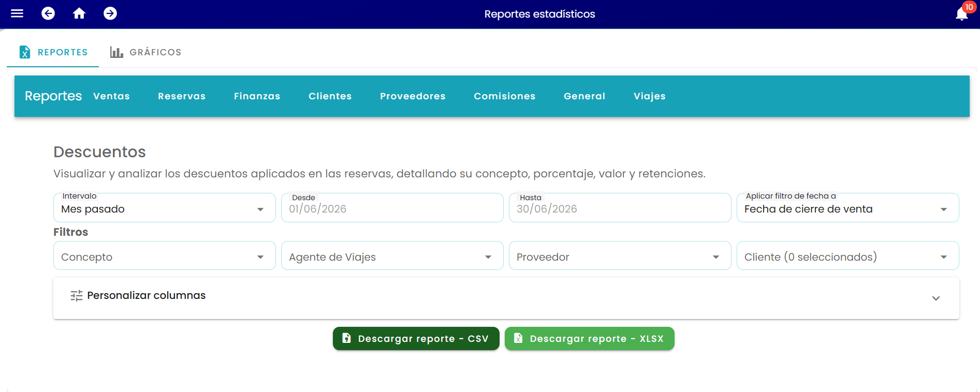Open the Cliente (0 seleccionados) dropdown

(848, 255)
